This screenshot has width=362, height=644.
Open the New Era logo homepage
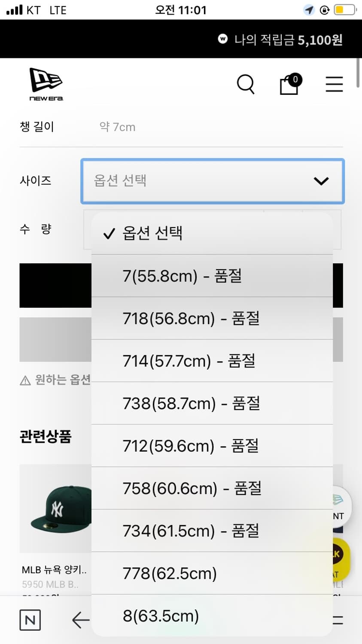click(x=46, y=84)
